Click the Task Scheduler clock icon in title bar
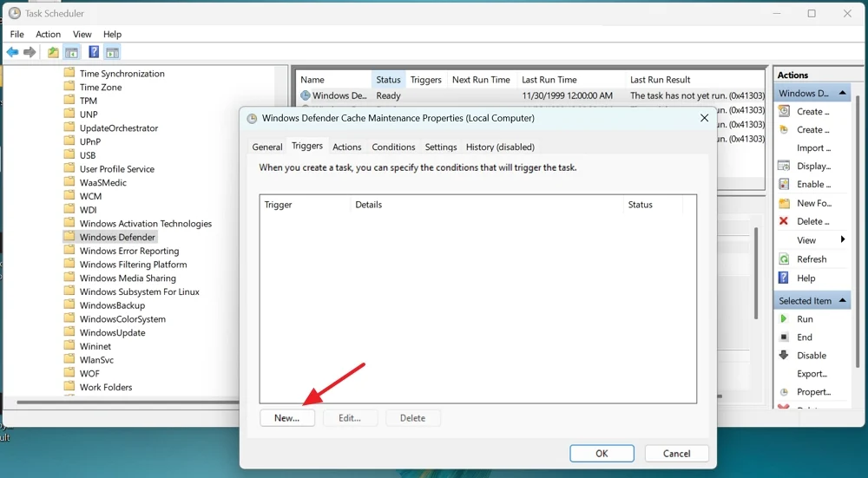 point(15,13)
